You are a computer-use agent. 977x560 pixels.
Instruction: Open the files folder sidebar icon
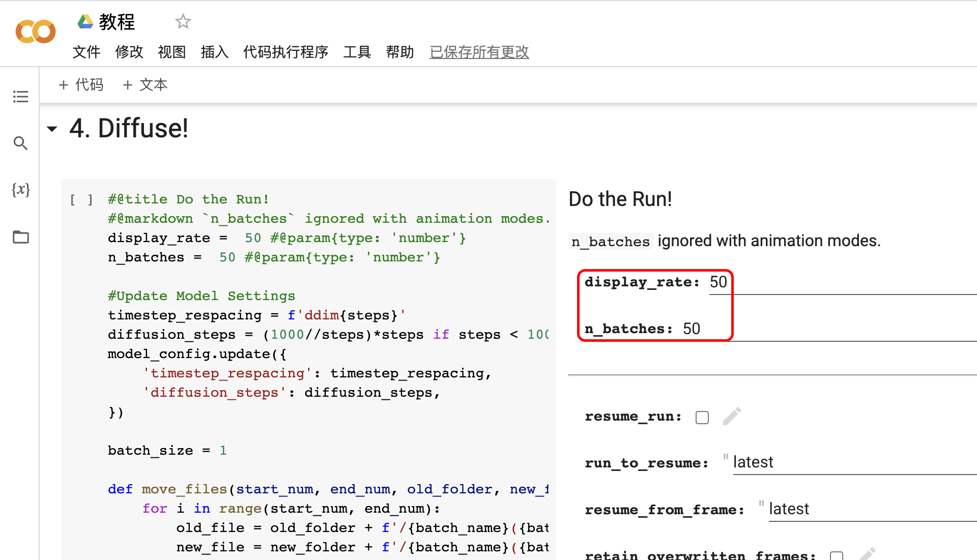pos(20,237)
